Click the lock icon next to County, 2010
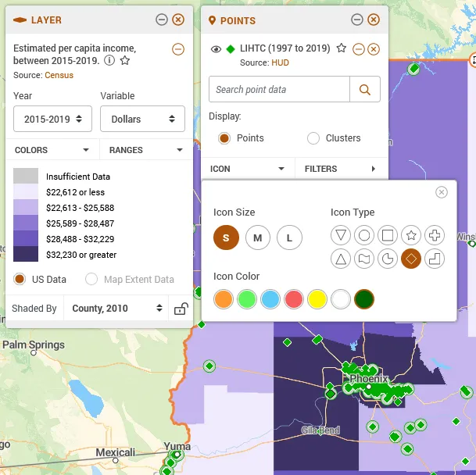Screen dimensions: 476x475 pos(181,309)
